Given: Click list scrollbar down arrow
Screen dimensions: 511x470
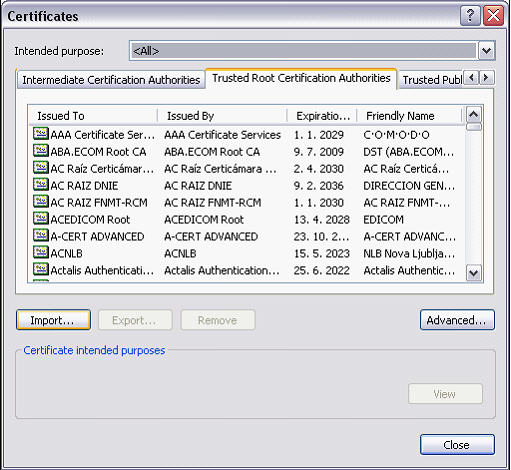Looking at the screenshot, I should (474, 273).
